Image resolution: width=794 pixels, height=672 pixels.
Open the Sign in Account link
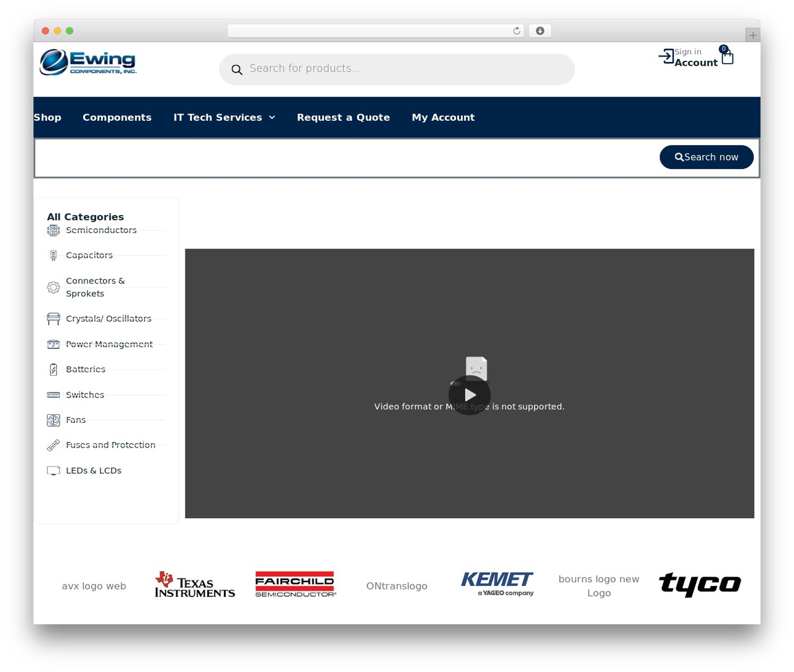pos(696,58)
